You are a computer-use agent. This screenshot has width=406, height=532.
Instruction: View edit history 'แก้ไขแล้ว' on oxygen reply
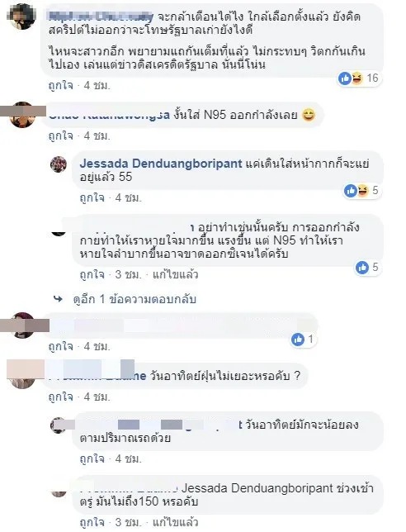point(175,274)
